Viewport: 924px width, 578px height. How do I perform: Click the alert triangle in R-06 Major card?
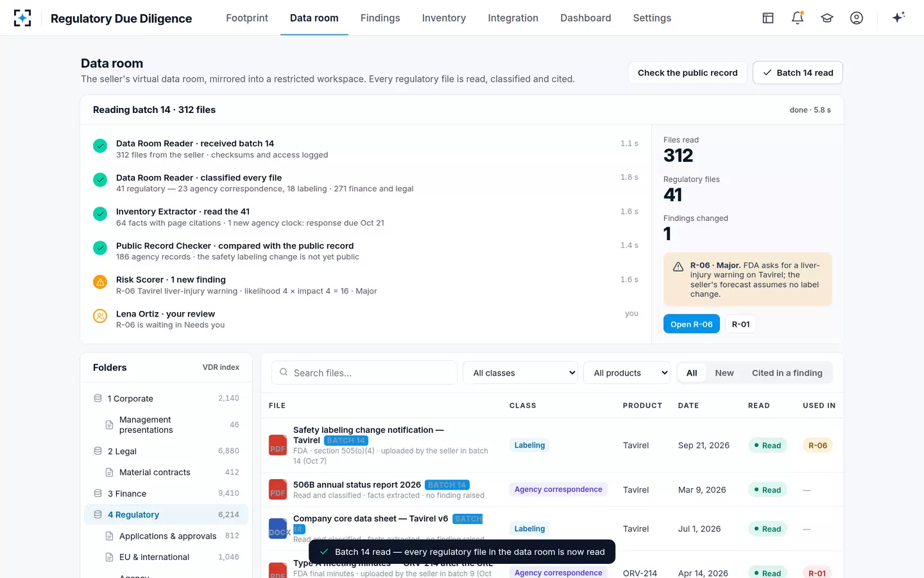click(678, 267)
